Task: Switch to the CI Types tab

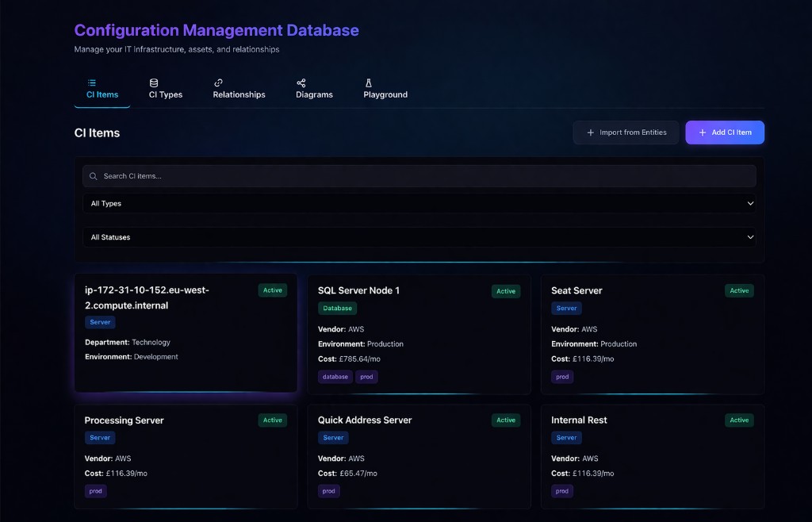Action: pyautogui.click(x=166, y=89)
